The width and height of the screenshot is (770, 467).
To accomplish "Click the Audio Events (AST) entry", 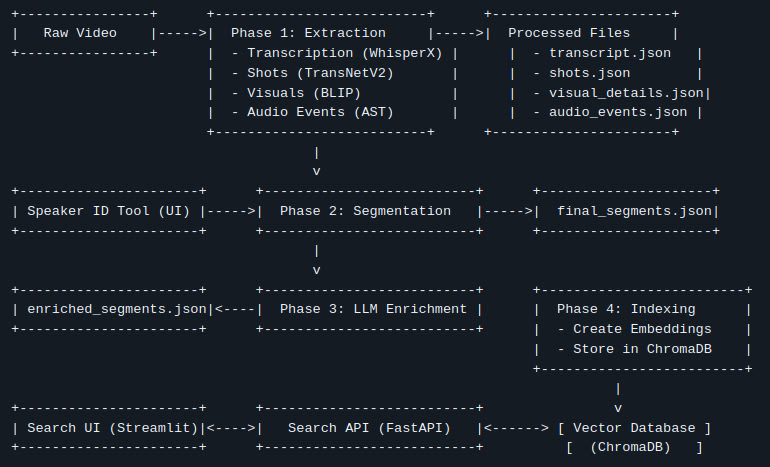I will [320, 113].
